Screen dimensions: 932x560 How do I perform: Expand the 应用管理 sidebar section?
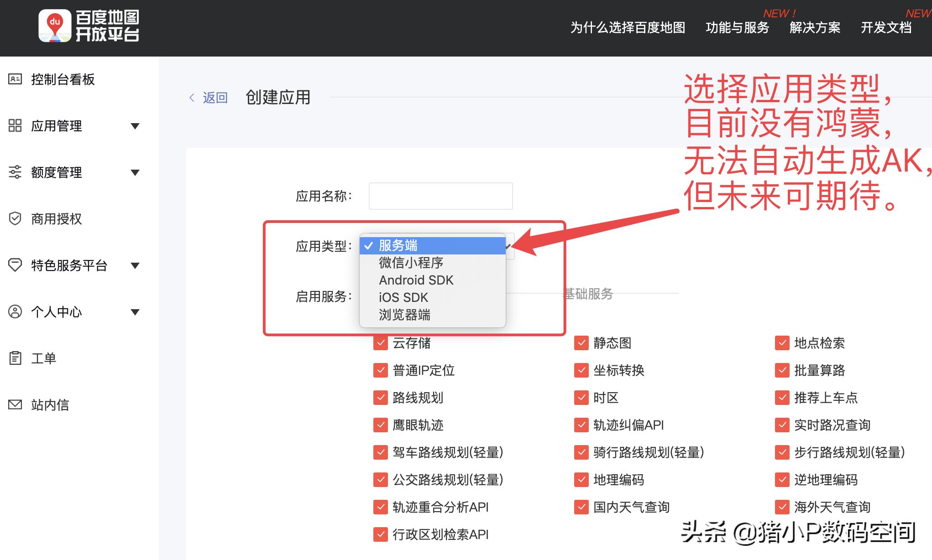tap(135, 126)
